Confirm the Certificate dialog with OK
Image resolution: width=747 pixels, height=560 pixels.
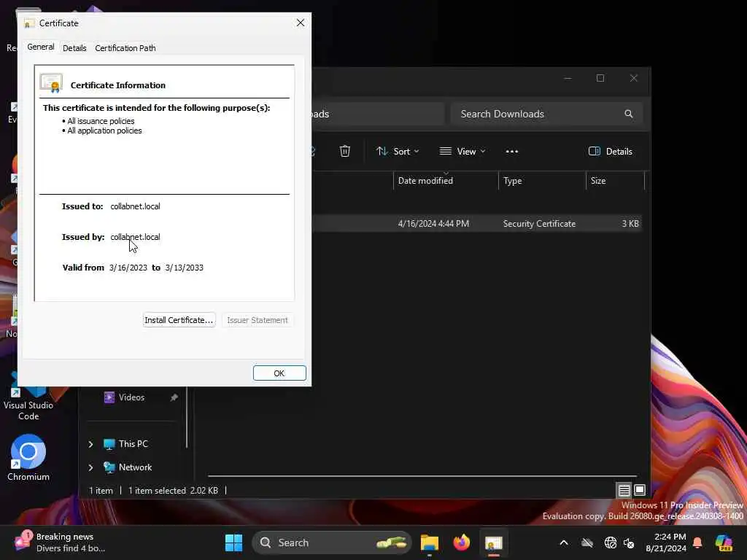click(x=279, y=373)
